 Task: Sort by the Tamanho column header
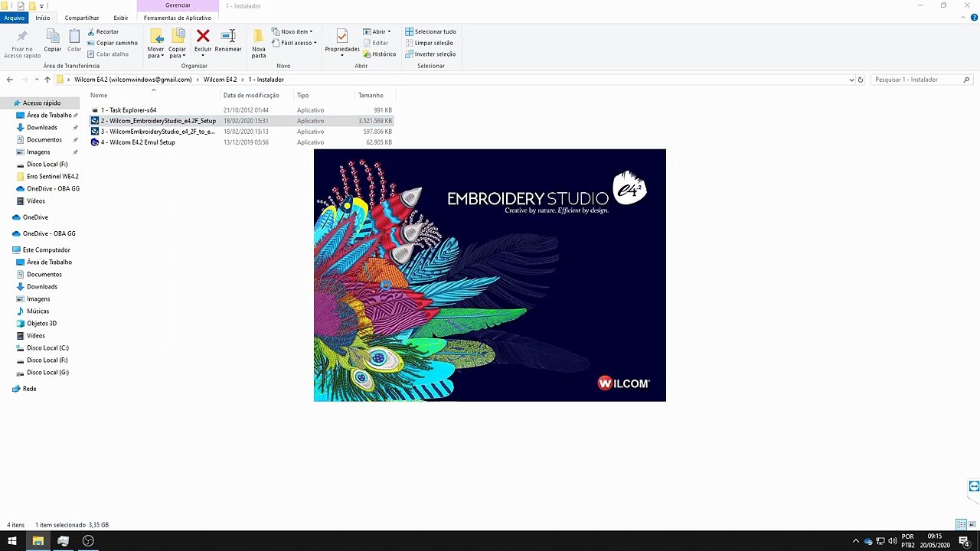click(x=371, y=96)
